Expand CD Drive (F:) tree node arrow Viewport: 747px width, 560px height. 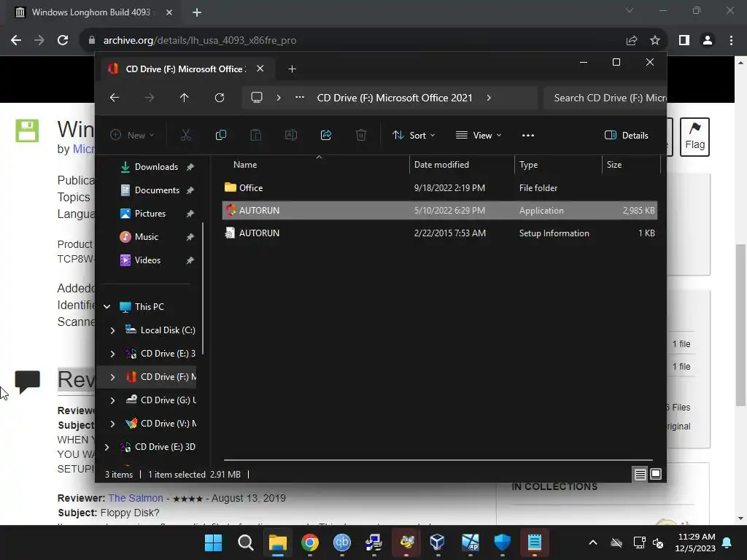coord(112,377)
